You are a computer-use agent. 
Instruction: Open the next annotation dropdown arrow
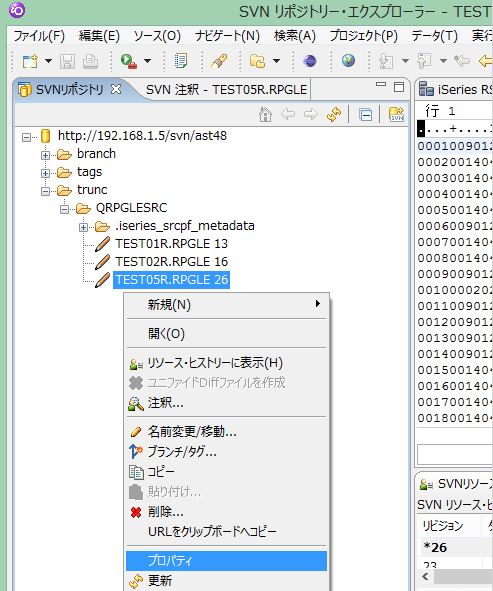[x=405, y=61]
